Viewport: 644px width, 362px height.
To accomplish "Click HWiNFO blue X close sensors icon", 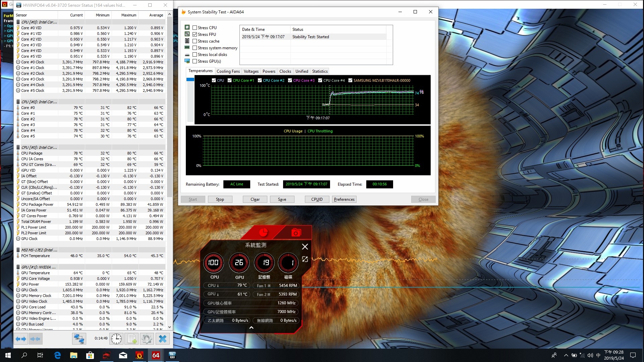I will pos(162,339).
